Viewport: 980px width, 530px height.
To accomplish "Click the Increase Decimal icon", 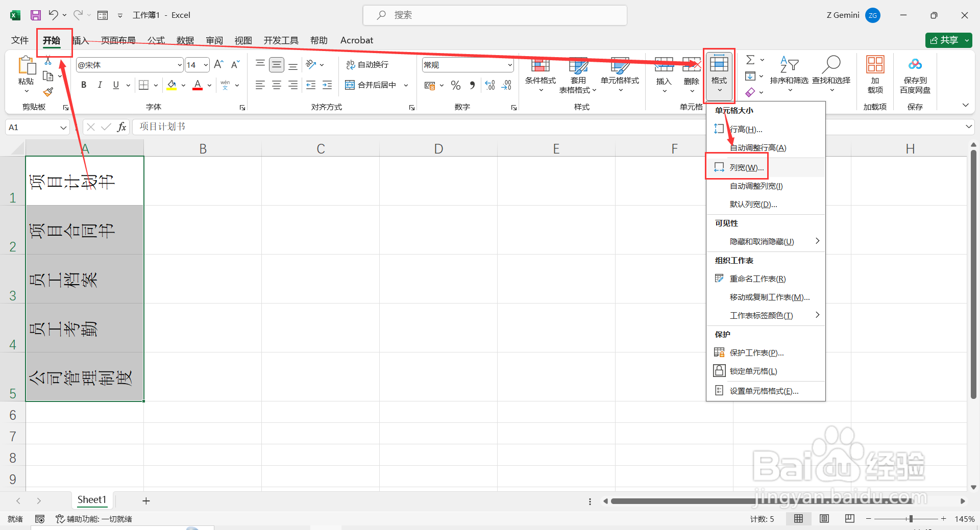I will (490, 85).
